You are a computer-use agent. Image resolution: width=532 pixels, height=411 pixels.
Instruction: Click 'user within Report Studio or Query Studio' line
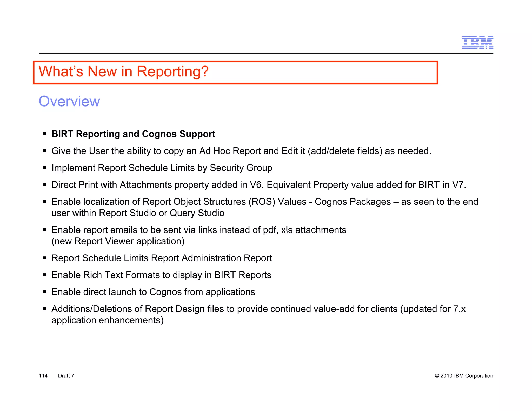(138, 213)
